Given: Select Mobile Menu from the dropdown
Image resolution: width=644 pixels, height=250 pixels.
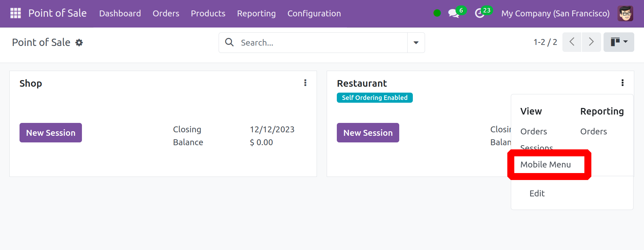Looking at the screenshot, I should click(545, 164).
